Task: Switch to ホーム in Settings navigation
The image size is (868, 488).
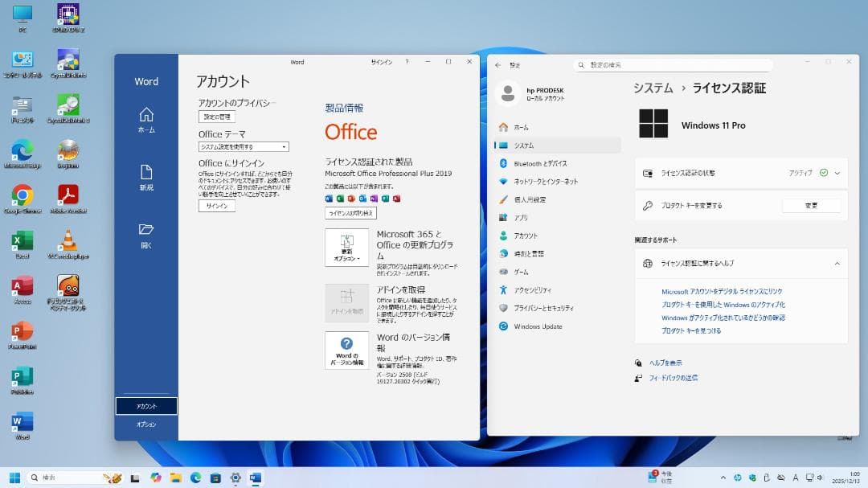Action: [522, 127]
